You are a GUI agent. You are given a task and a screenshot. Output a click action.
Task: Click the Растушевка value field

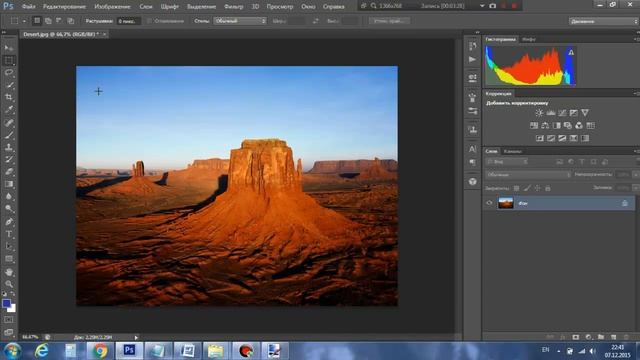tap(128, 21)
